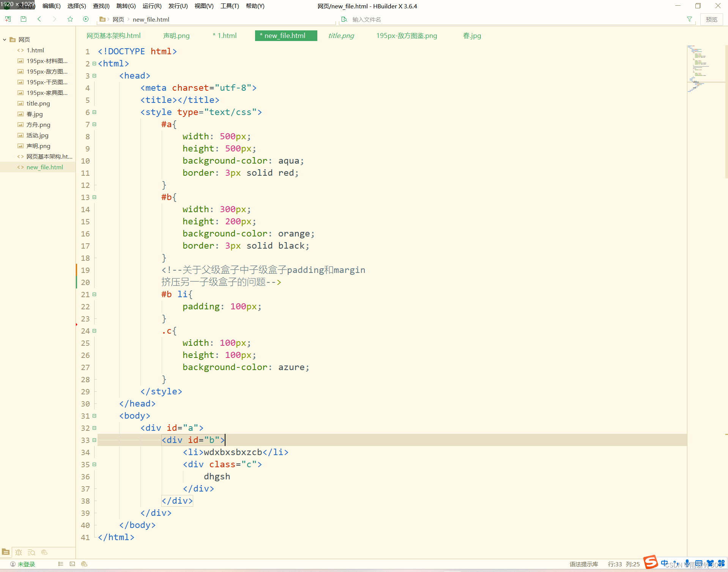Screen dimensions: 728x572
Task: Open the 查找(I) menu
Action: tap(101, 6)
